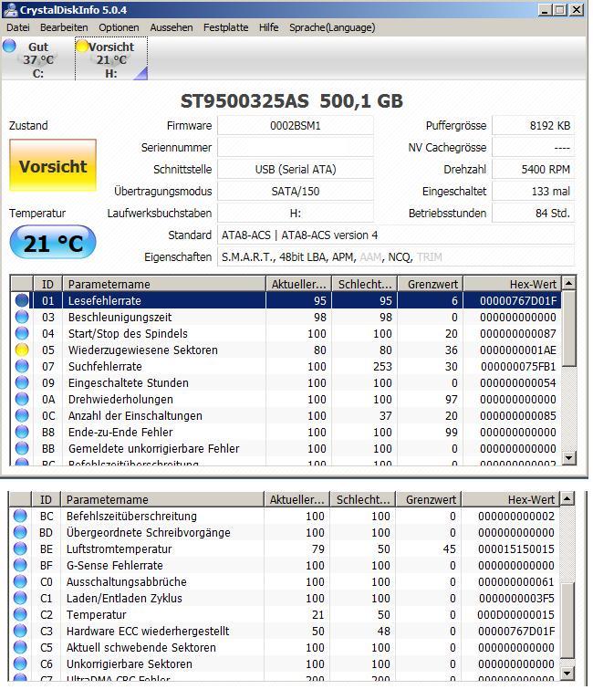Click the yellow Vorsicht health status button
Viewport: 593px width, 700px height.
pyautogui.click(x=53, y=165)
